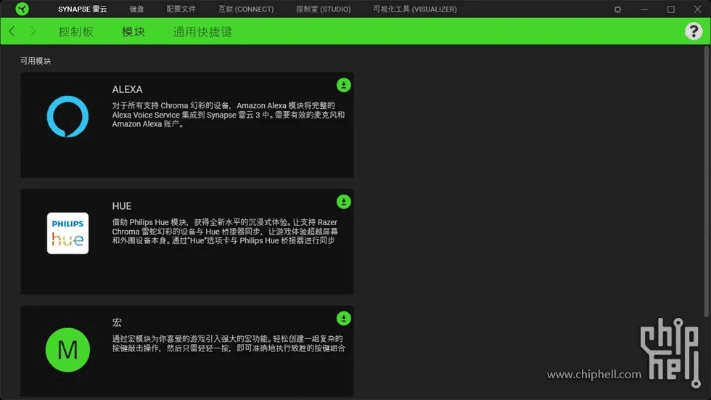Click the Philips Hue logo thumbnail
711x400 pixels.
tap(67, 233)
